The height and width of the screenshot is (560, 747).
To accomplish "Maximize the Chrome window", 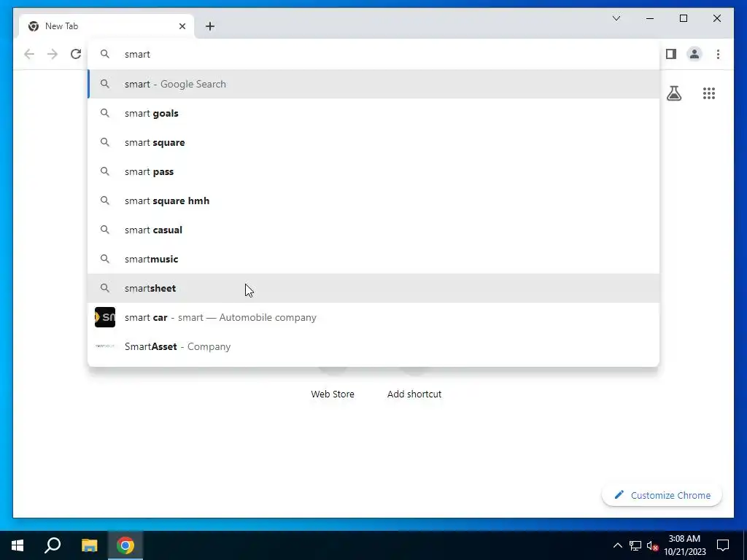I will coord(683,18).
